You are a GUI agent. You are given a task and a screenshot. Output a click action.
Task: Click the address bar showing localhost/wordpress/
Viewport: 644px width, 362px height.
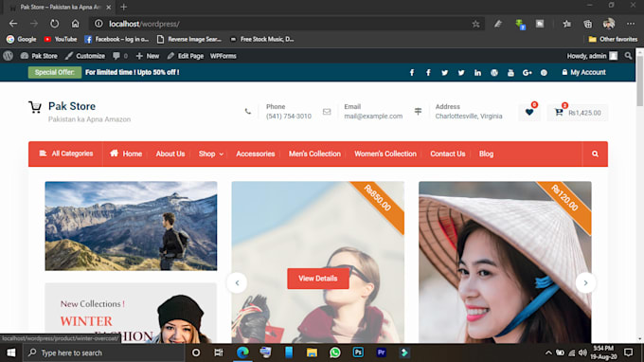click(288, 24)
